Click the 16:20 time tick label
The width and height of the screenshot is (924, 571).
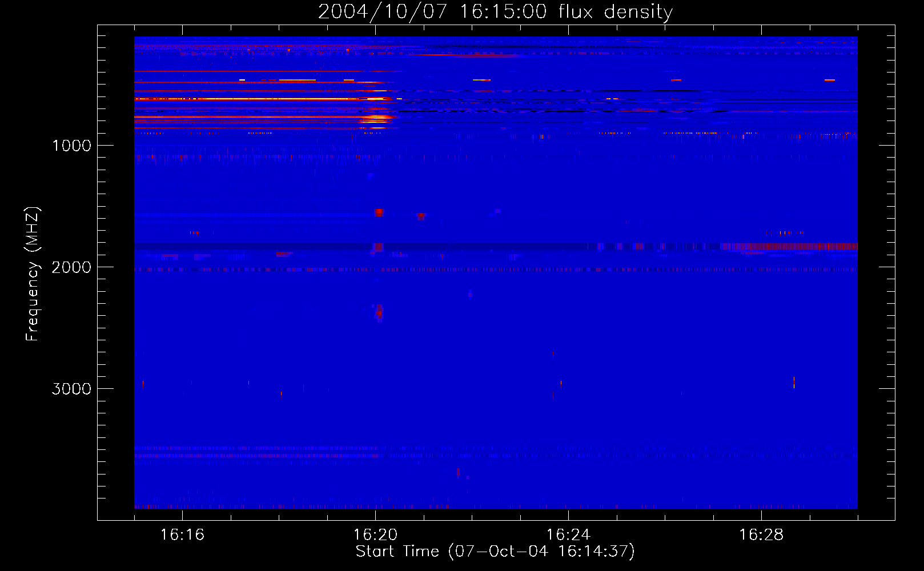point(375,535)
